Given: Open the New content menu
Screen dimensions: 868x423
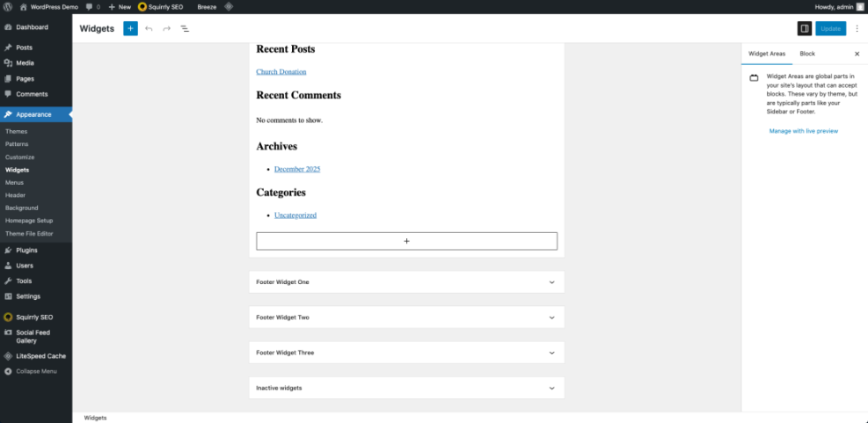Looking at the screenshot, I should (x=120, y=7).
